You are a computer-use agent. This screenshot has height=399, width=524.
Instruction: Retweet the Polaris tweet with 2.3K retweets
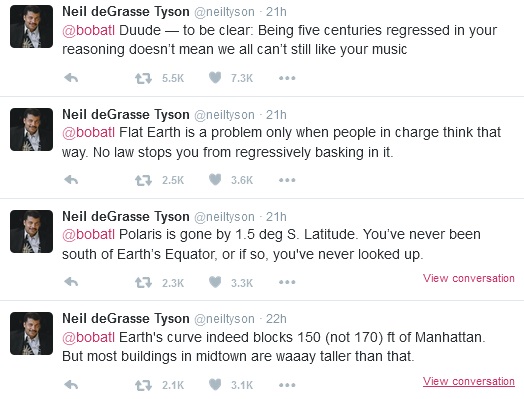(x=143, y=283)
